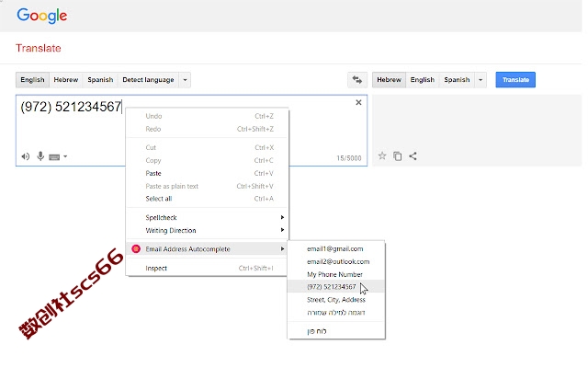Choose Detect language option
588x368 pixels.
(x=148, y=80)
